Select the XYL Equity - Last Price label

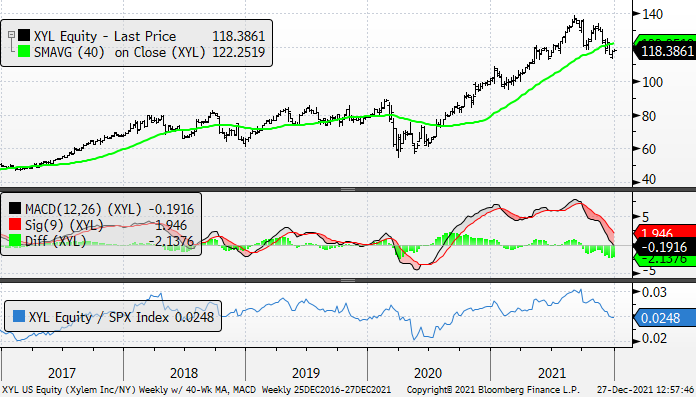[105, 36]
